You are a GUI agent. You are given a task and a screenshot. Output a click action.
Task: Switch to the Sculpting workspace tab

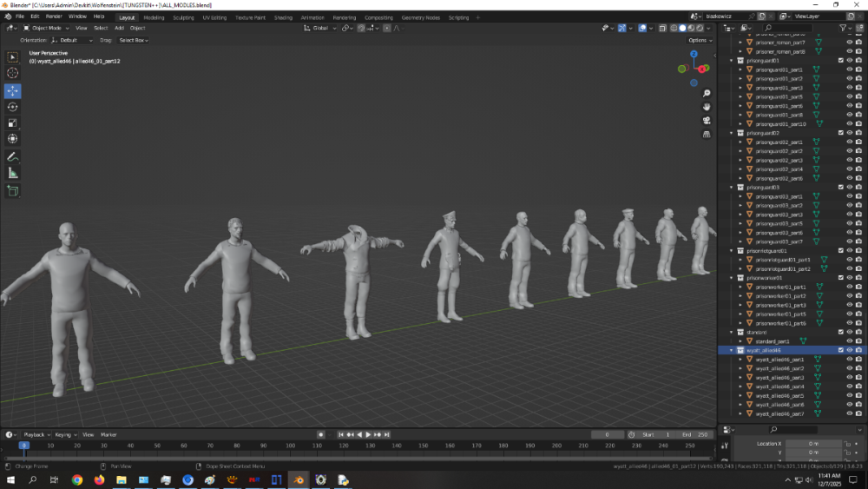click(x=183, y=17)
